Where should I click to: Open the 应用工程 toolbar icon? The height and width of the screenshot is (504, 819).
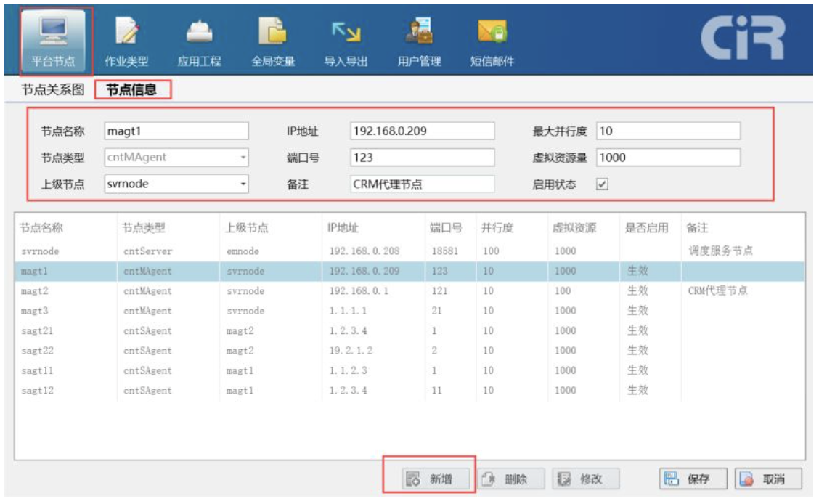pos(200,41)
